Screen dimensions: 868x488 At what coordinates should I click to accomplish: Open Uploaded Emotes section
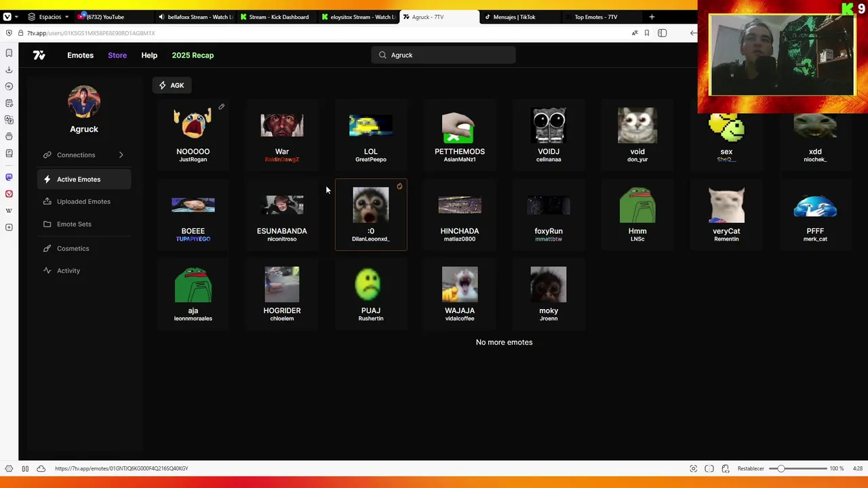point(84,201)
